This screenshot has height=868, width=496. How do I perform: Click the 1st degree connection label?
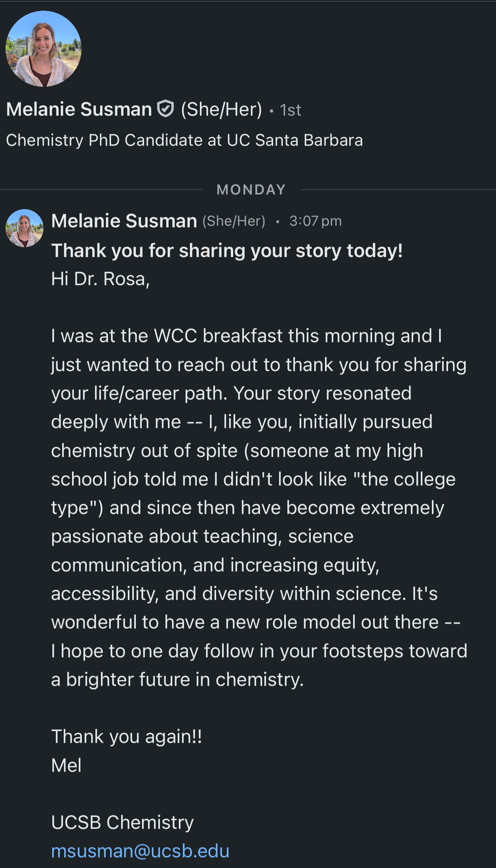point(290,110)
